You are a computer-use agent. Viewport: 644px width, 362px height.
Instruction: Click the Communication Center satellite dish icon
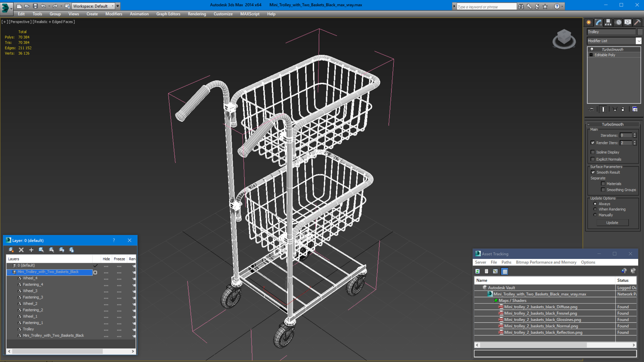coord(537,6)
